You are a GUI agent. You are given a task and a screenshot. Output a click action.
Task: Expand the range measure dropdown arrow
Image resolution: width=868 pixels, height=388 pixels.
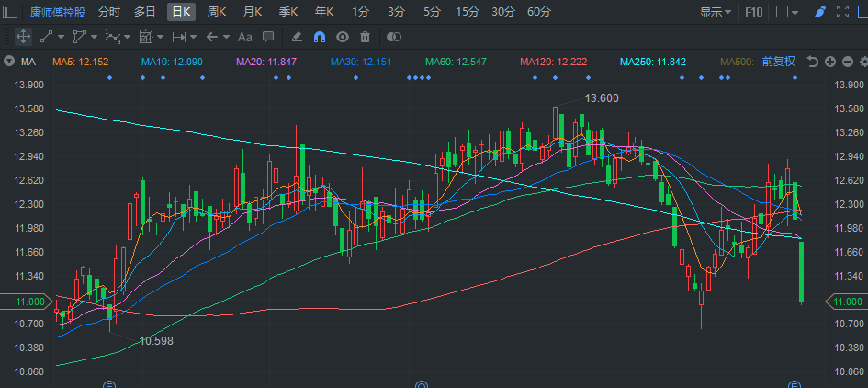click(193, 37)
